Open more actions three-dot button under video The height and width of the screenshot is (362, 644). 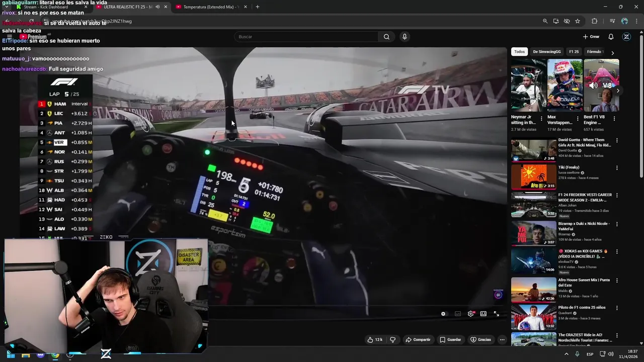[x=502, y=339]
